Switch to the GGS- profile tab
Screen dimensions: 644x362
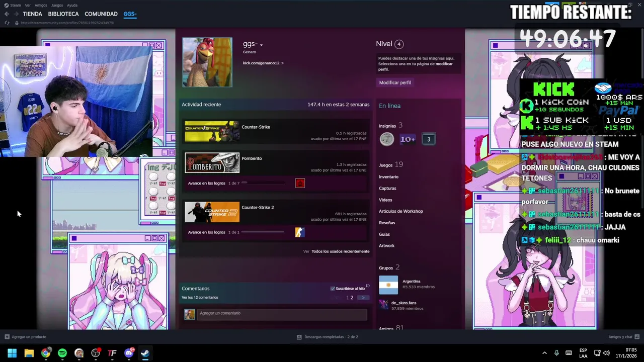pyautogui.click(x=130, y=14)
